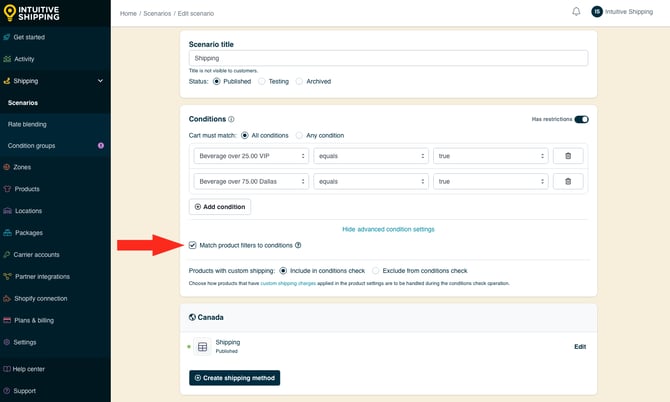Image resolution: width=670 pixels, height=402 pixels.
Task: Open true value dropdown in second row
Action: tap(491, 182)
